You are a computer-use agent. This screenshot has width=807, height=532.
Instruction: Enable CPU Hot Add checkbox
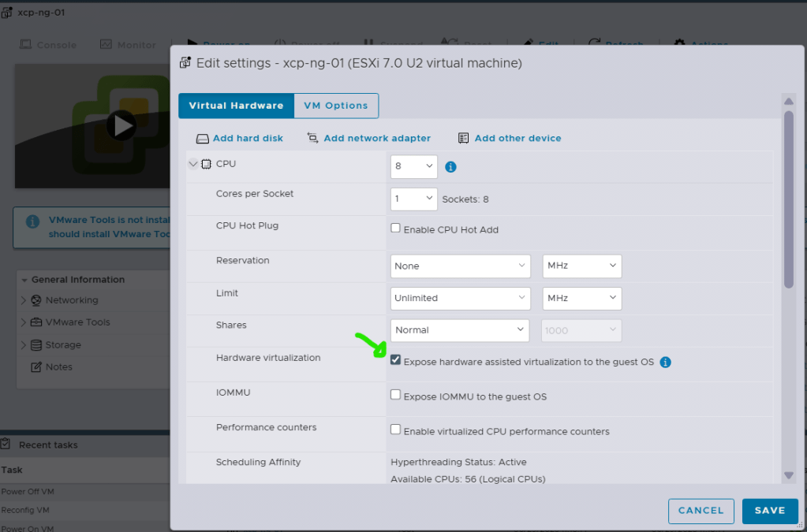pos(396,229)
